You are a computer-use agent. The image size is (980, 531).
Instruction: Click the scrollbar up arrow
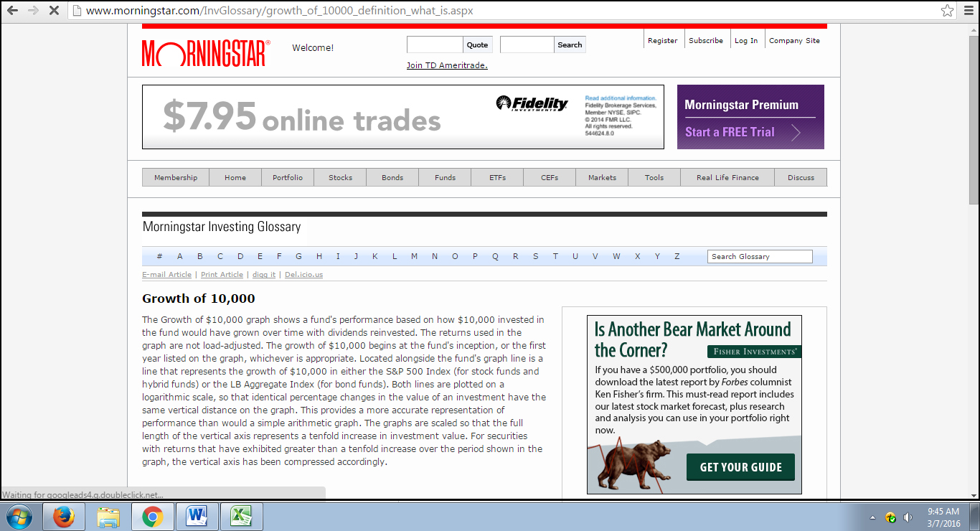974,29
